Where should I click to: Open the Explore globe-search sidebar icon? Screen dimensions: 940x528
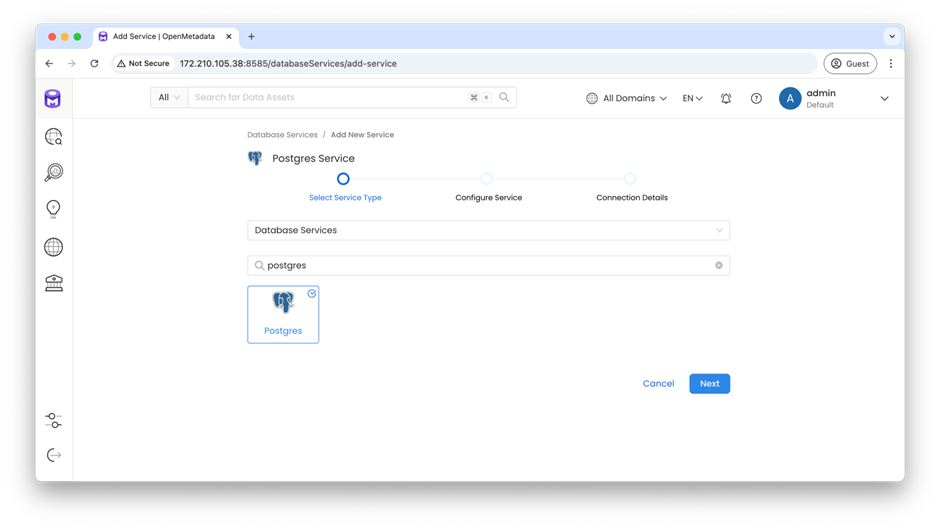point(53,137)
